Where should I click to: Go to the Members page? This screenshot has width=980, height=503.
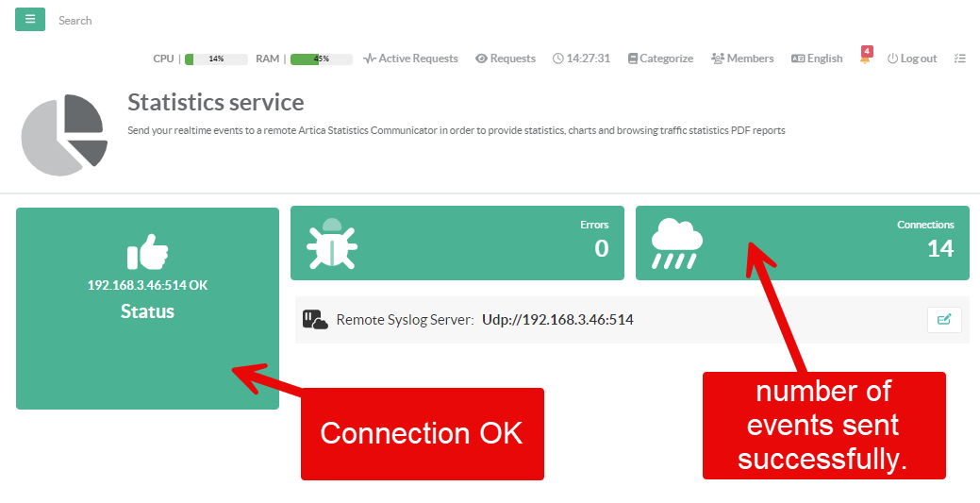pos(742,59)
